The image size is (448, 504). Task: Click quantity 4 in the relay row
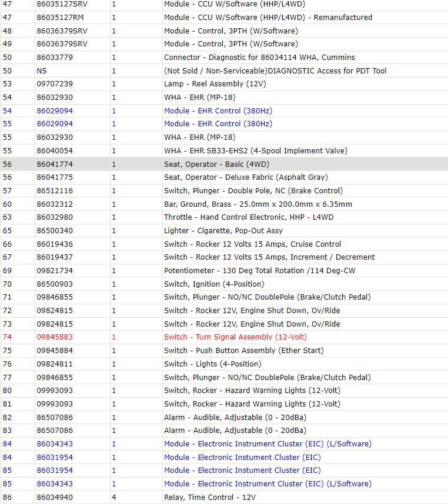[x=114, y=498]
